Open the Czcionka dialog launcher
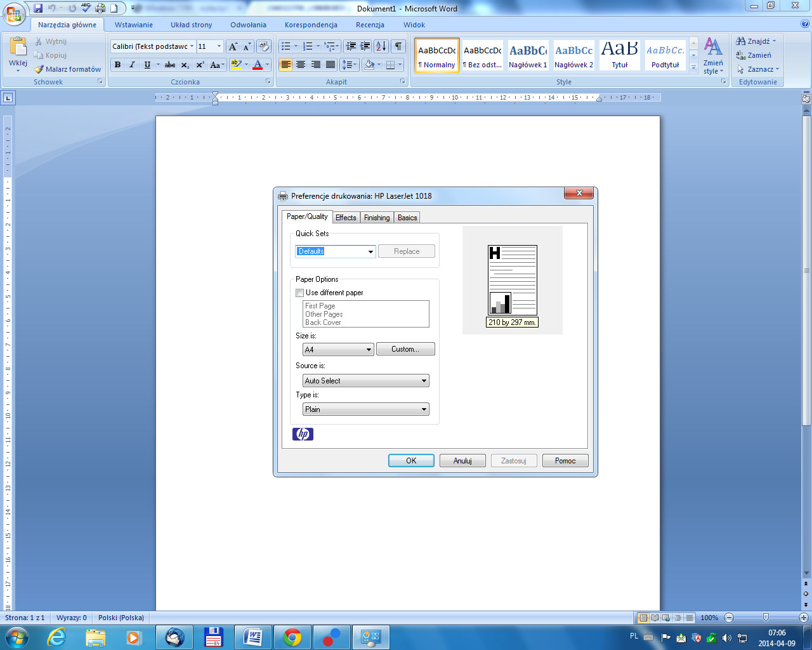The height and width of the screenshot is (650, 812). [268, 82]
